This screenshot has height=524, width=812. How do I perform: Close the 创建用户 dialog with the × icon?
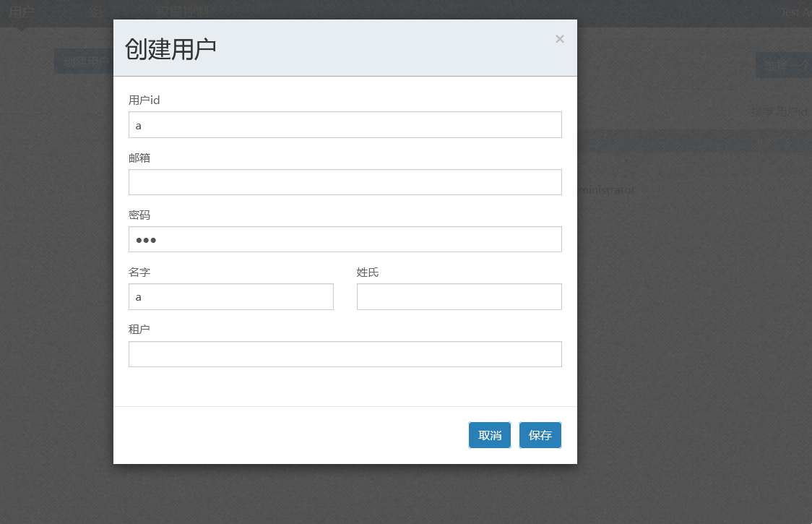click(559, 39)
